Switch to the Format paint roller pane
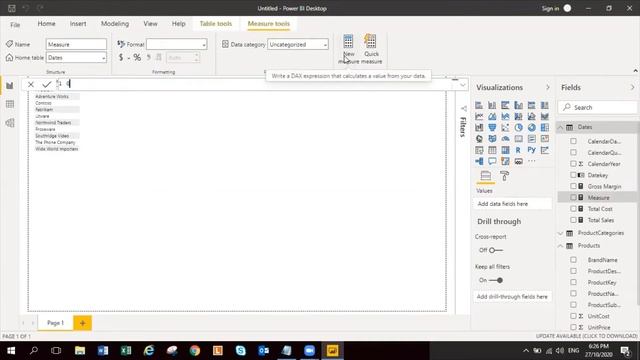The width and height of the screenshot is (640, 360). click(504, 176)
